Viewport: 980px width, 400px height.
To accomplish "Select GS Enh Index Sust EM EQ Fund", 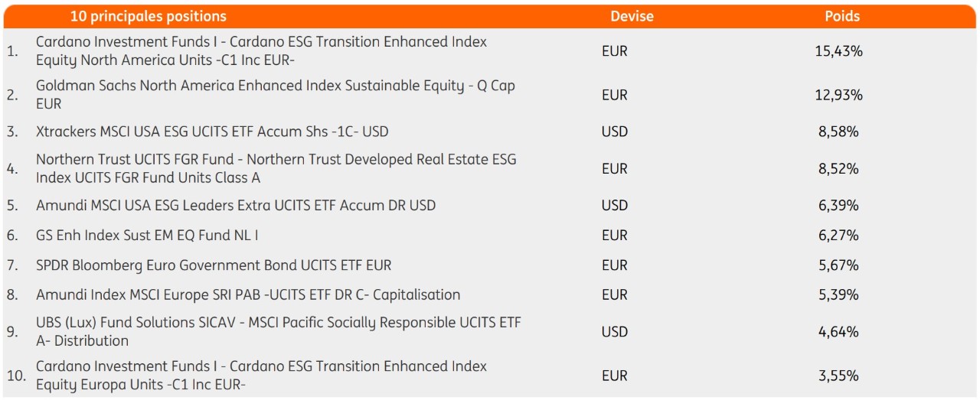I will click(x=147, y=236).
